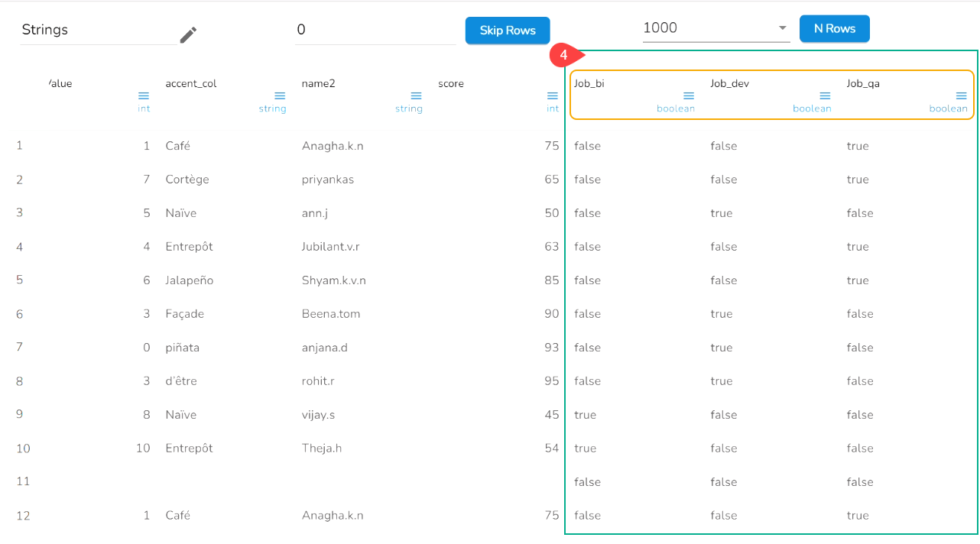Click the Shyam.k.v.n name cell
The width and height of the screenshot is (980, 544).
click(x=334, y=280)
